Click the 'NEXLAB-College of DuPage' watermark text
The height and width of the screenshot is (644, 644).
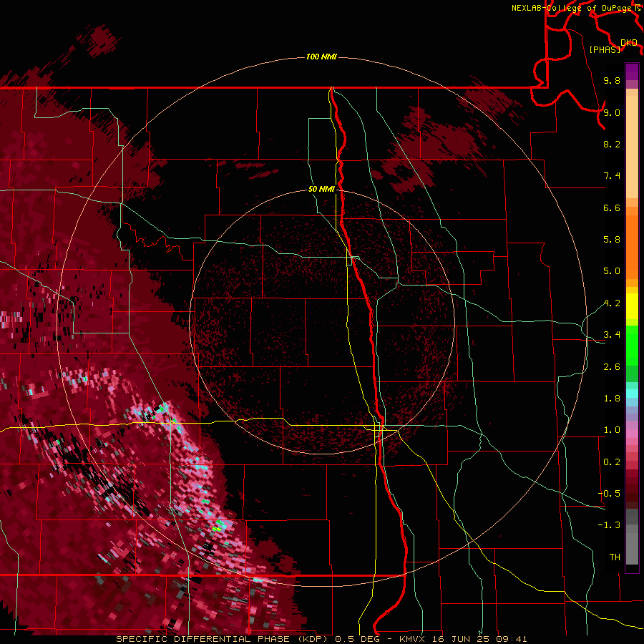(x=571, y=8)
